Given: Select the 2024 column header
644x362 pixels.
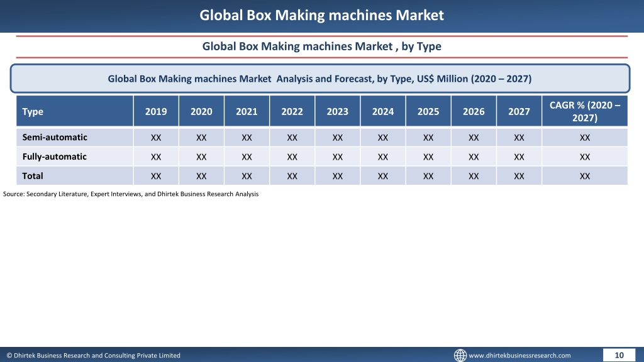Looking at the screenshot, I should point(383,111).
